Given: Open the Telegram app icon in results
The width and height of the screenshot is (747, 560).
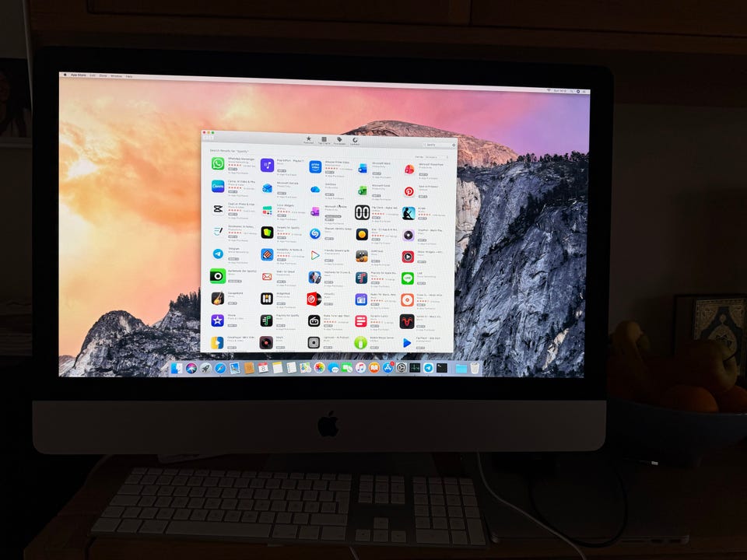Looking at the screenshot, I should [218, 254].
